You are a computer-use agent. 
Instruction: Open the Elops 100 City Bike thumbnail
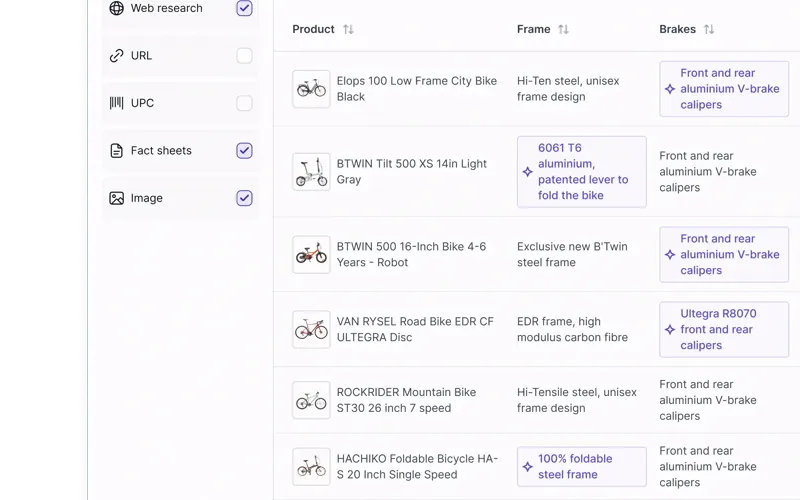pyautogui.click(x=311, y=89)
